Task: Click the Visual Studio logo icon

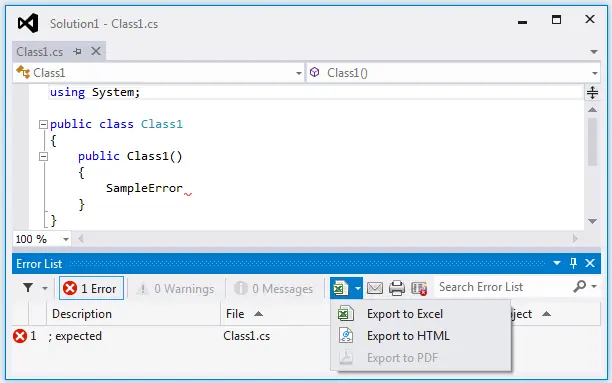Action: coord(28,23)
